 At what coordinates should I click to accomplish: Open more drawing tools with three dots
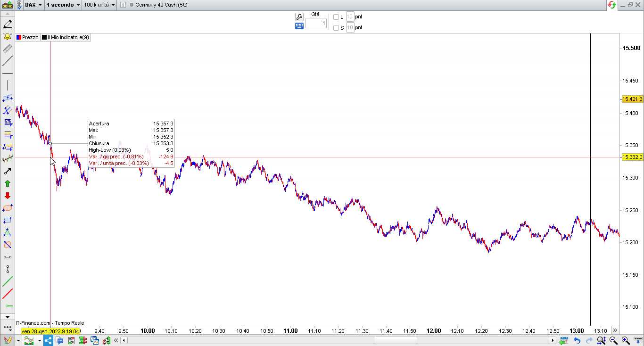(8, 327)
